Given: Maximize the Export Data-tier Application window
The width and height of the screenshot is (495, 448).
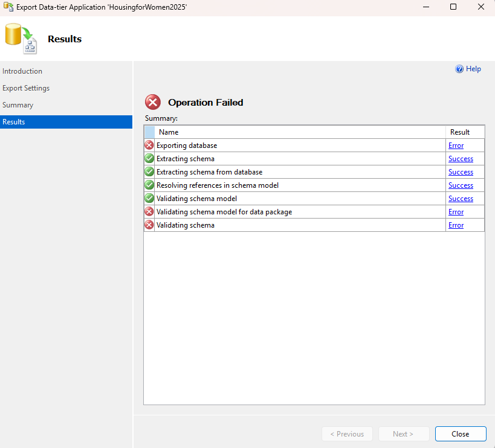Looking at the screenshot, I should tap(453, 7).
